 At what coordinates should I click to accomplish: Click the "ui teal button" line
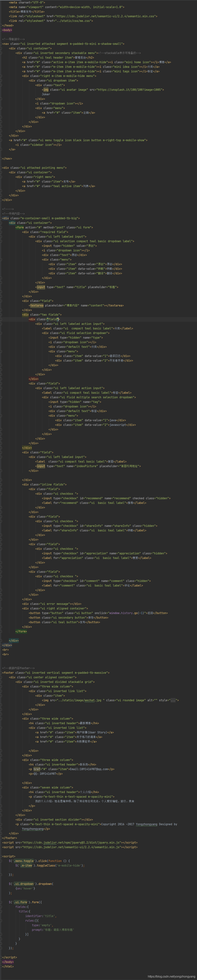click(64, 622)
